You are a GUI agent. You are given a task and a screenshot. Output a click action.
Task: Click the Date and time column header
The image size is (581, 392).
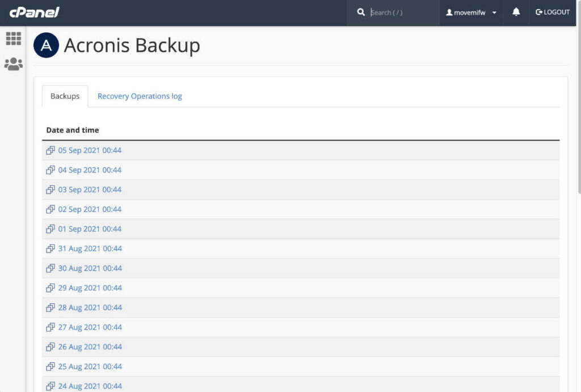click(x=72, y=130)
